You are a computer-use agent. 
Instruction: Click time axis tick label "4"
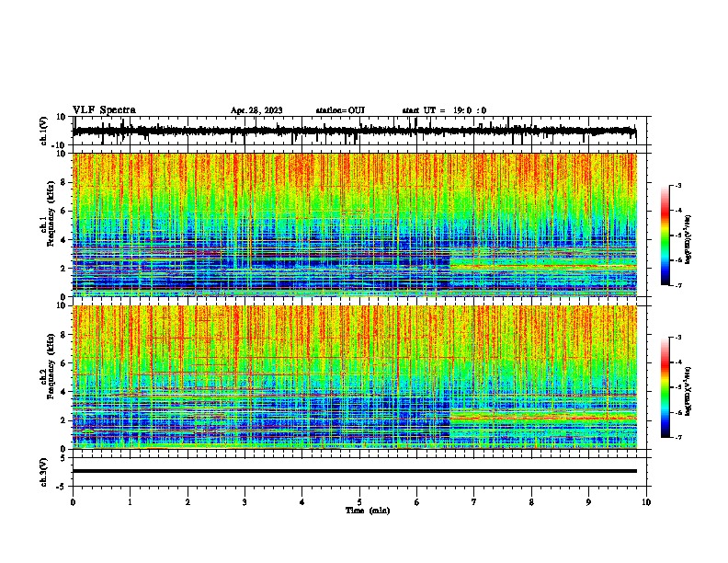coord(302,502)
